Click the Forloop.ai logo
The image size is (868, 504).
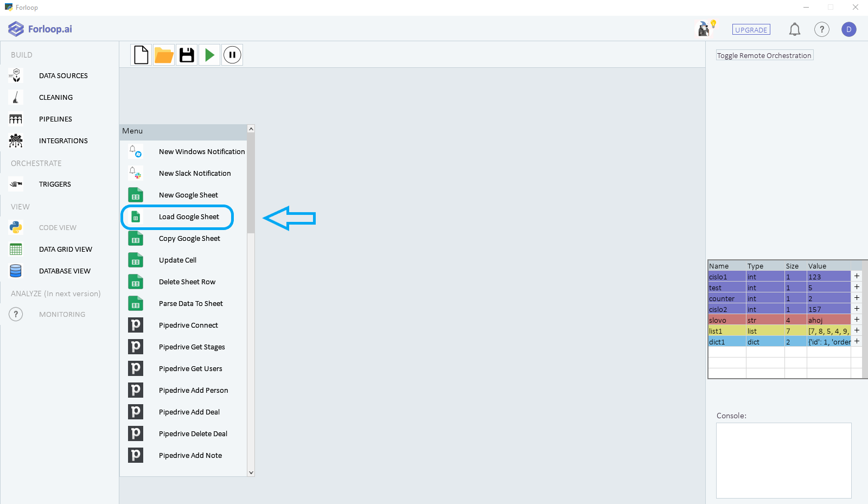coord(40,29)
